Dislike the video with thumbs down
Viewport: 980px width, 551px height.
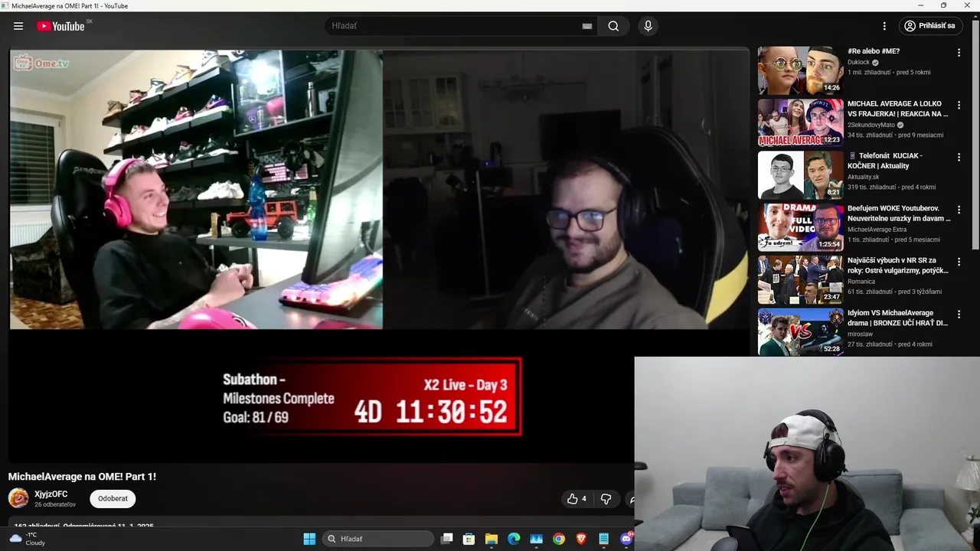tap(606, 499)
